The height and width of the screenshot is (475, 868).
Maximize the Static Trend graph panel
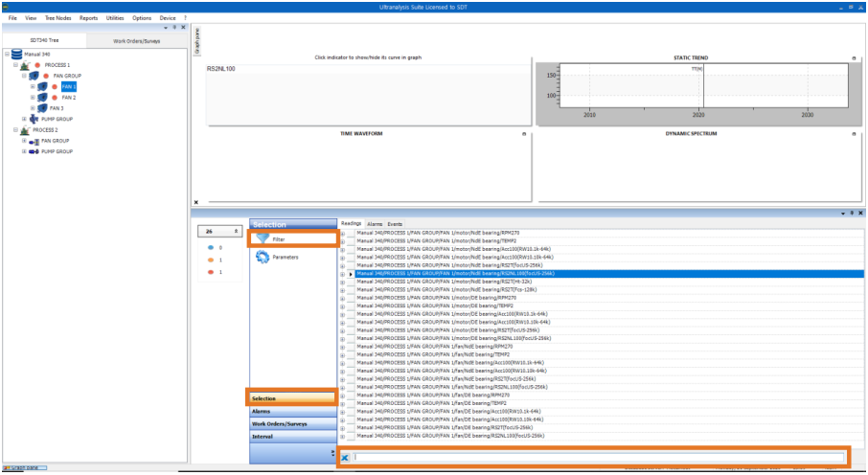tap(854, 58)
